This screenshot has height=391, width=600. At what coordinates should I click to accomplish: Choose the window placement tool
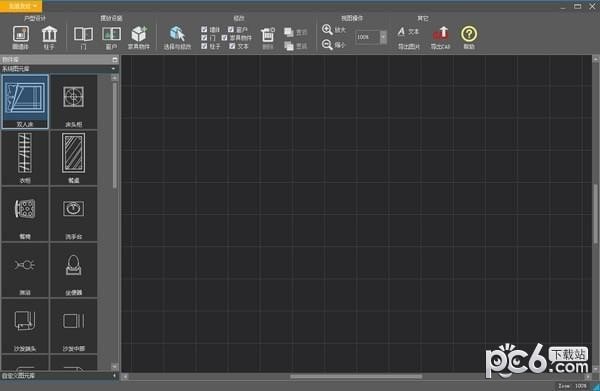(x=111, y=37)
